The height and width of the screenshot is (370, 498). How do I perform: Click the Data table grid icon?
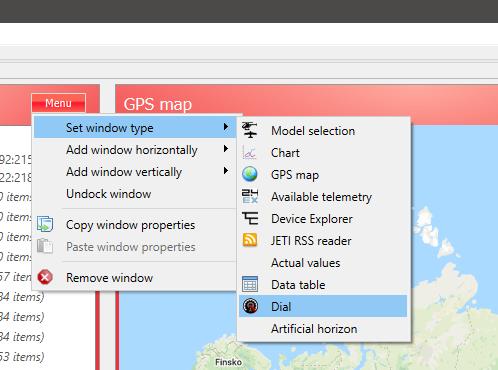(x=250, y=284)
